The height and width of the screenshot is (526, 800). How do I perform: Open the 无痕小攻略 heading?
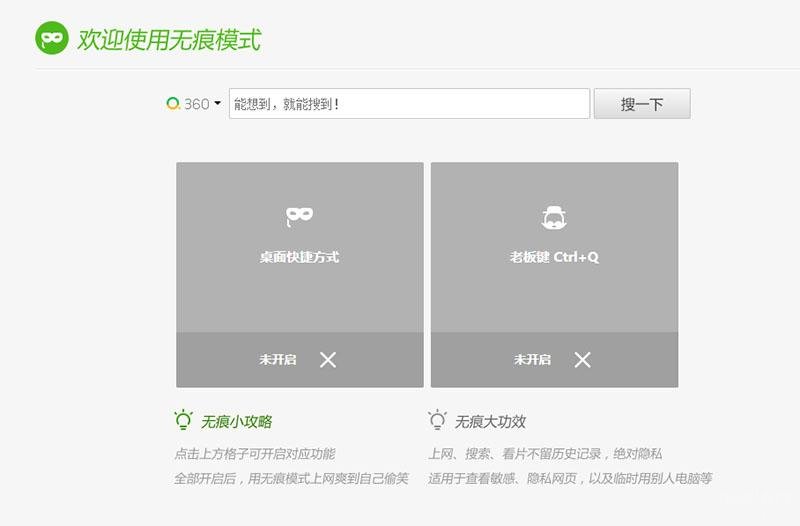[237, 422]
